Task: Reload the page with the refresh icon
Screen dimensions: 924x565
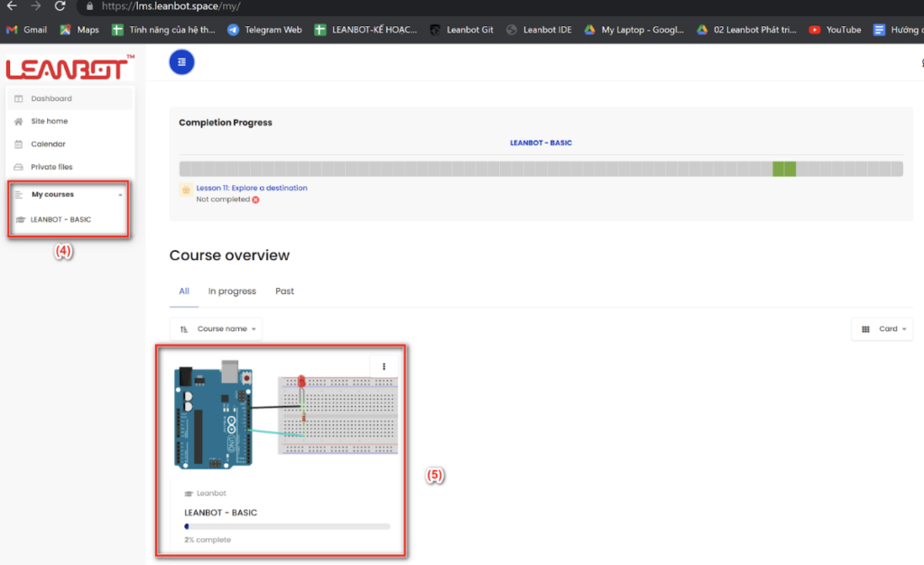Action: (x=60, y=8)
